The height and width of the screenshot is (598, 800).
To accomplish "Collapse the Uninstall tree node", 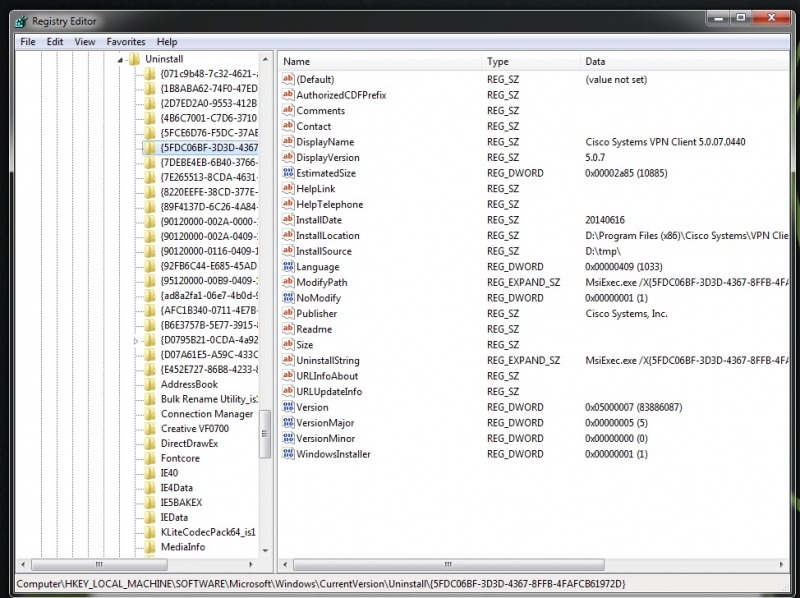I will (120, 60).
